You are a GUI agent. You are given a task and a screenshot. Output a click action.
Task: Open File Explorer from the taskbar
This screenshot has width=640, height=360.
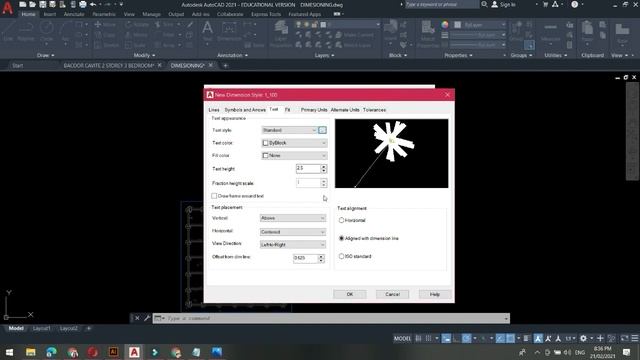31,352
